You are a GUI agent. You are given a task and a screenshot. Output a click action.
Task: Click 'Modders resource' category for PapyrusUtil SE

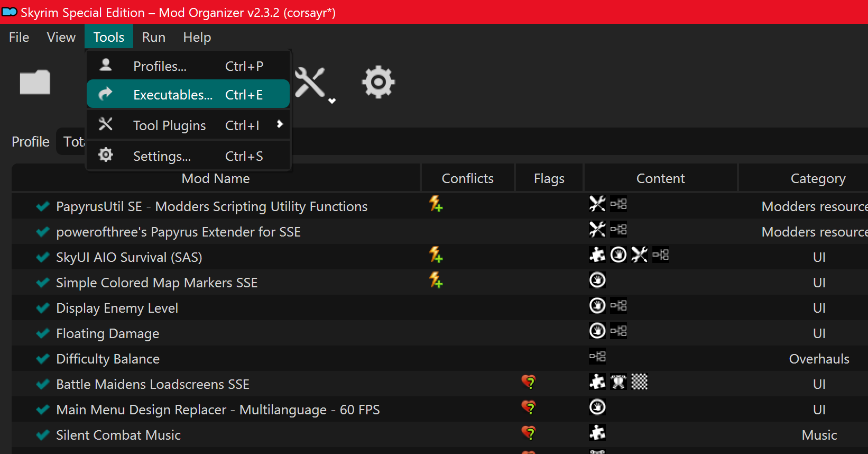pos(815,206)
